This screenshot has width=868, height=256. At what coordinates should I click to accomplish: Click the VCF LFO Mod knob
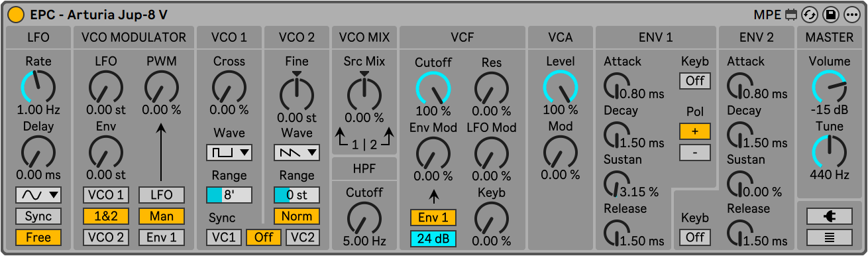click(491, 153)
